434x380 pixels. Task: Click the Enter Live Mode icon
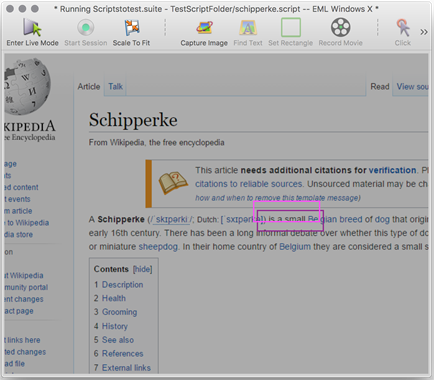click(32, 27)
